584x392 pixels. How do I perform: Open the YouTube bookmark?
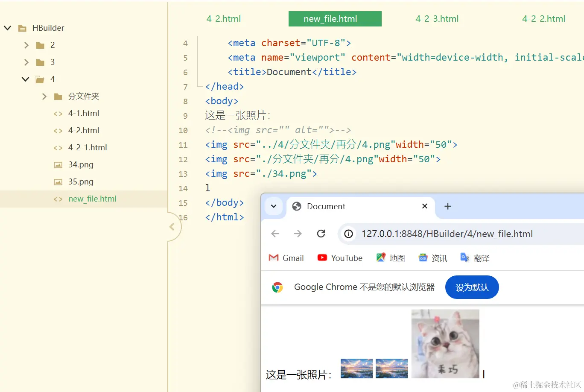(340, 258)
